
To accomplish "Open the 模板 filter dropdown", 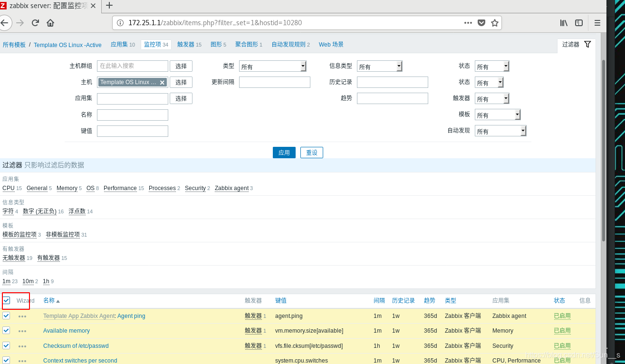I will point(498,115).
